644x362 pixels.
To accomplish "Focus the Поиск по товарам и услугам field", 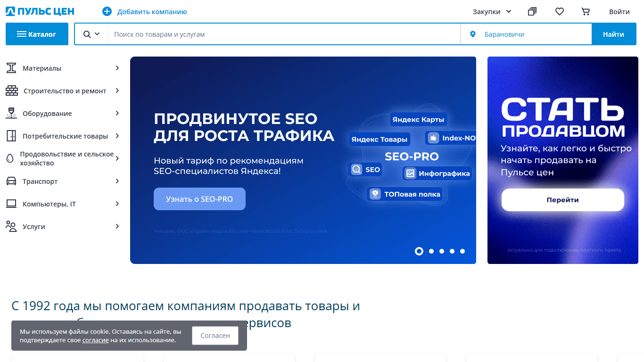I will (284, 34).
